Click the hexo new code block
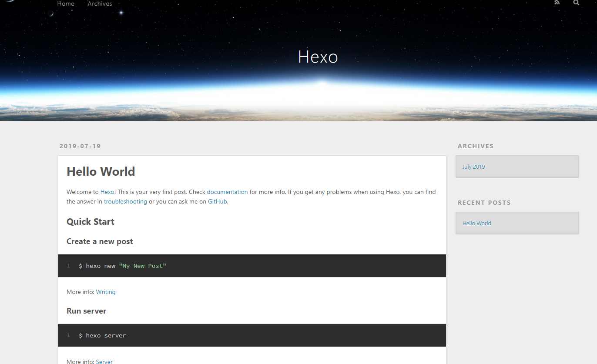Viewport: 597px width, 364px height. (252, 266)
